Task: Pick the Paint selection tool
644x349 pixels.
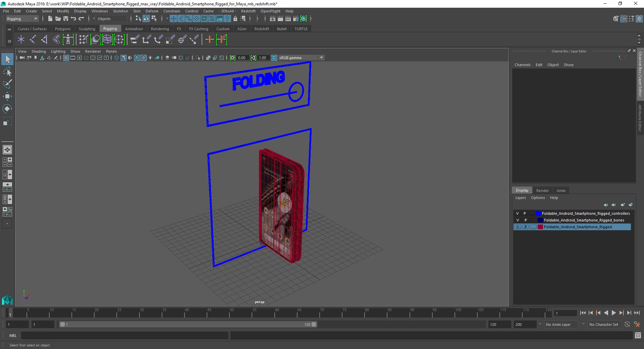Action: tap(7, 84)
